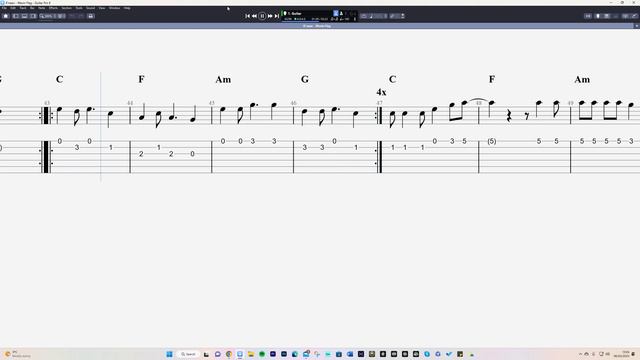
Task: Open the line-in upload arrow icon
Action: [x=402, y=16]
